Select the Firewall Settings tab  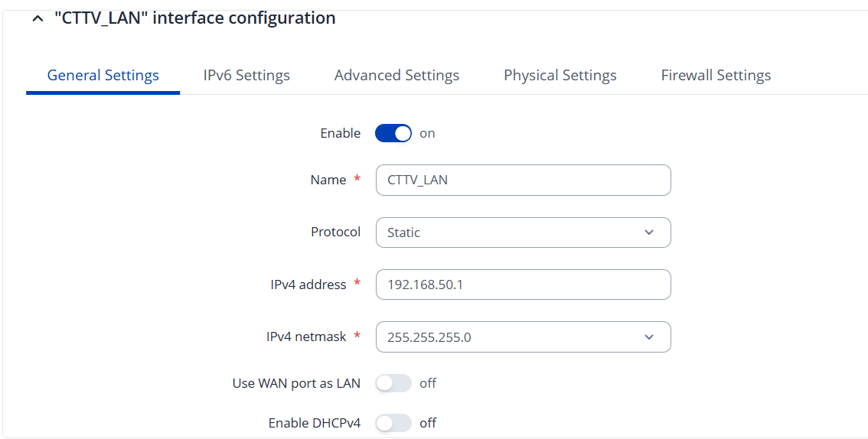pyautogui.click(x=716, y=75)
